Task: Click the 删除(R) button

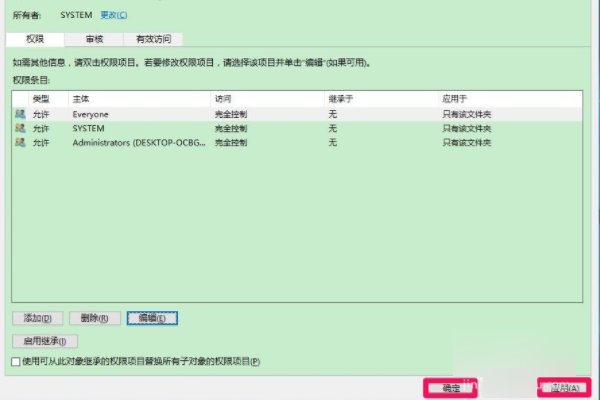Action: point(95,318)
